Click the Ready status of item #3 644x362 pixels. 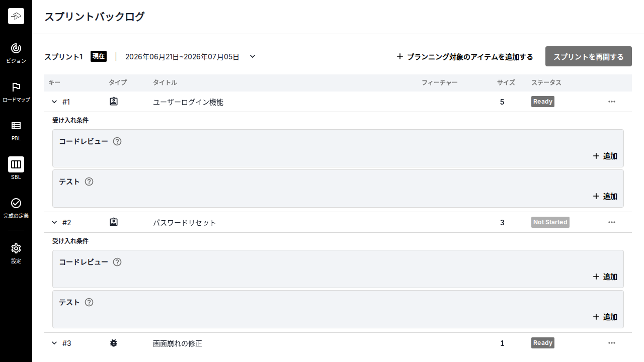click(543, 343)
